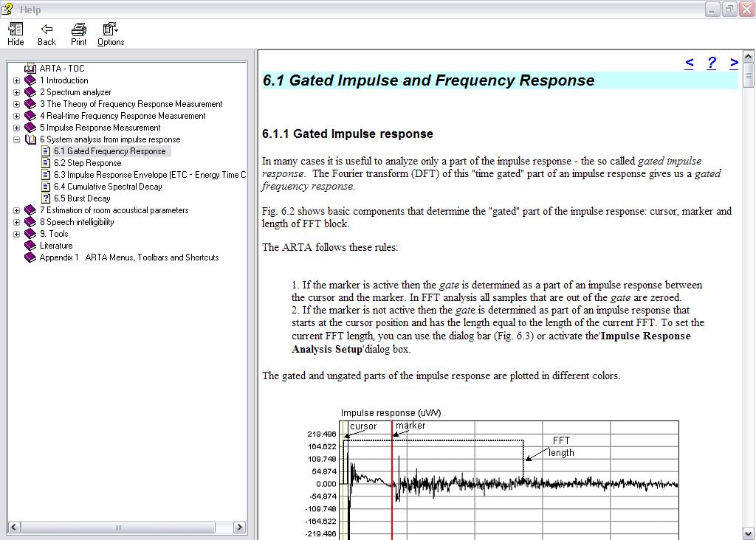The image size is (756, 540).
Task: Click the book icon beside Appendix 1
Action: coord(30,257)
